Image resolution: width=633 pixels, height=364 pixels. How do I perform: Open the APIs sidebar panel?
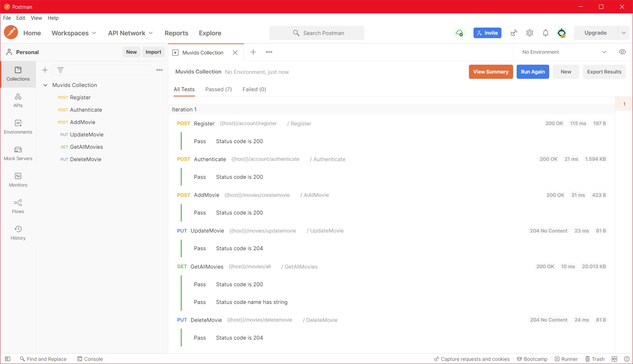[18, 101]
